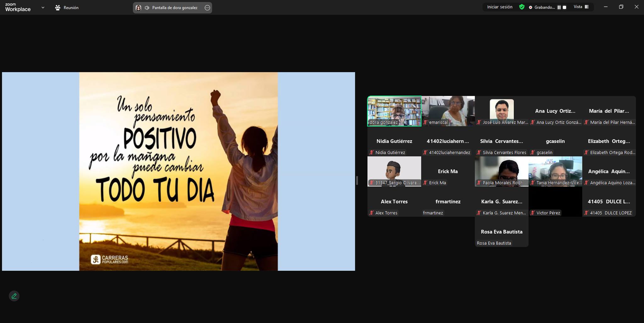
Task: Click the shared screen presenter avatar icon
Action: (x=138, y=8)
